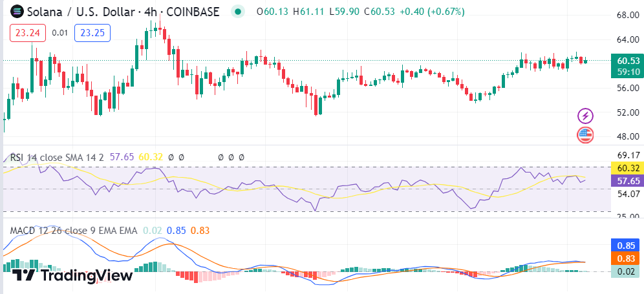
Task: Click the 68.00 price axis label
Action: tap(628, 15)
